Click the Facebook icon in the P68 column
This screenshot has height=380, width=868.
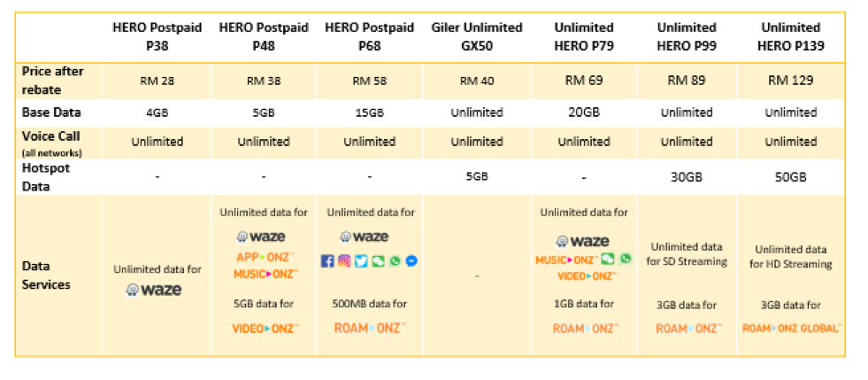327,260
